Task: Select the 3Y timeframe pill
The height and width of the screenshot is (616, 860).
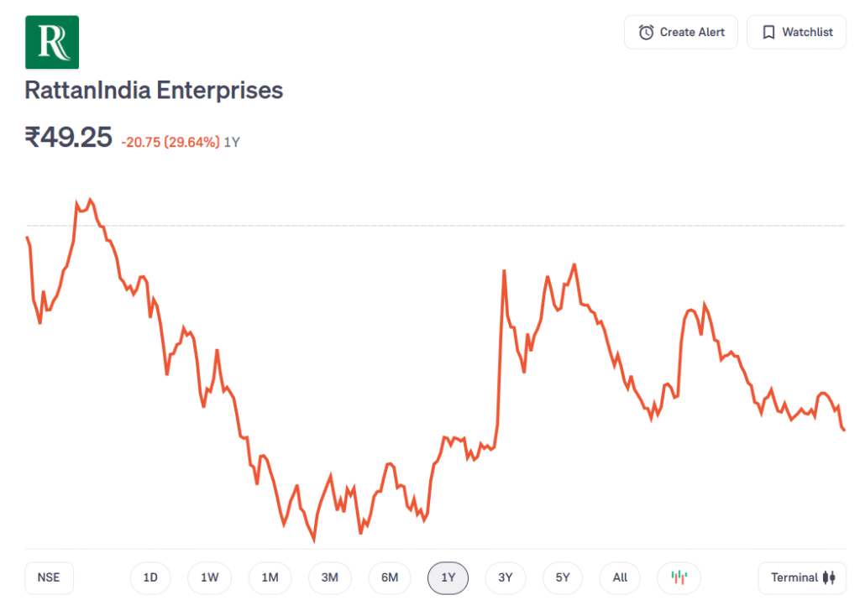Action: click(505, 577)
